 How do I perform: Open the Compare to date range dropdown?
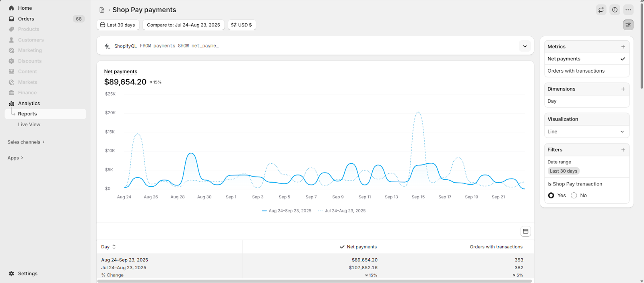click(x=184, y=25)
